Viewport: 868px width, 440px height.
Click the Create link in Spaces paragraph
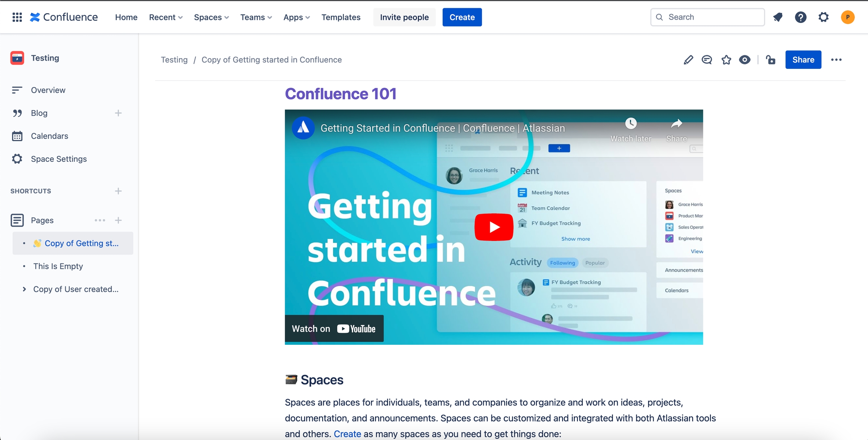pos(347,434)
